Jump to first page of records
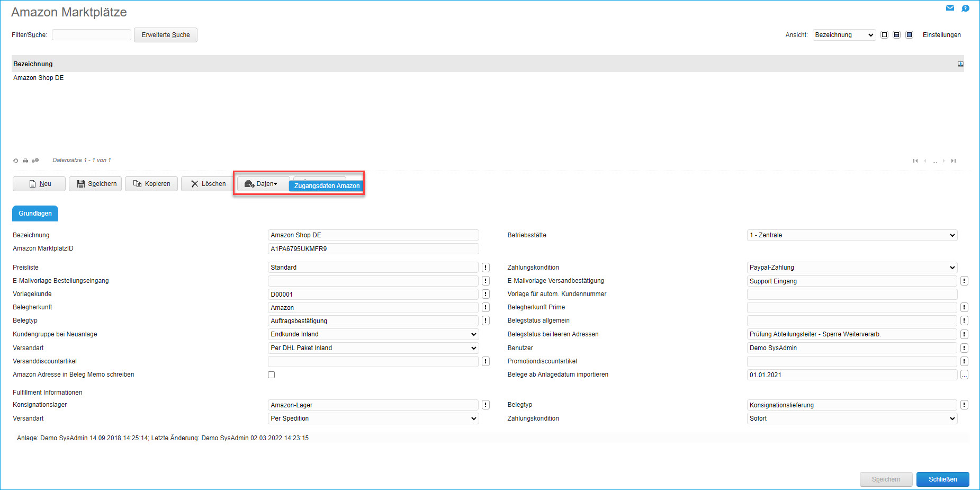The image size is (980, 490). [x=915, y=161]
